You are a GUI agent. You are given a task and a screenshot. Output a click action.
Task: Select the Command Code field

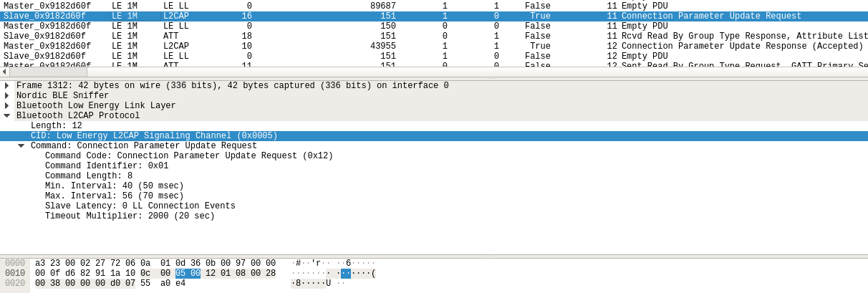click(x=189, y=156)
